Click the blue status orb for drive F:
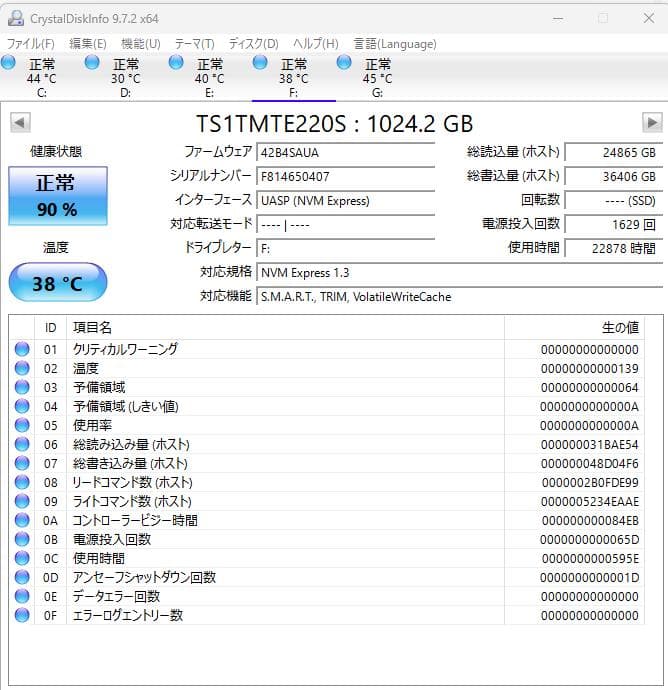Image resolution: width=668 pixels, height=690 pixels. tap(260, 62)
